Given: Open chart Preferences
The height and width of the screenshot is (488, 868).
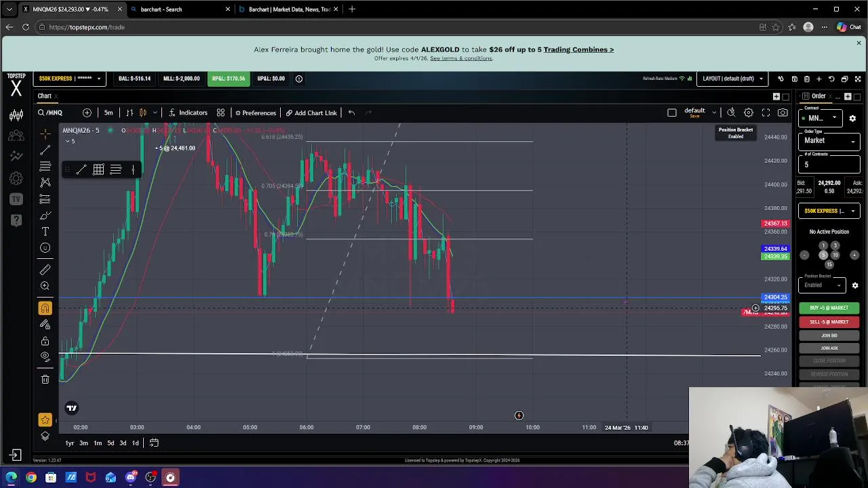Looking at the screenshot, I should [x=255, y=113].
